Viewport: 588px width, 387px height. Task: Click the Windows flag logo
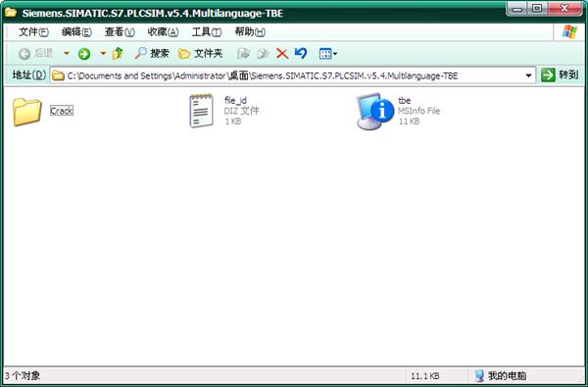pos(569,32)
